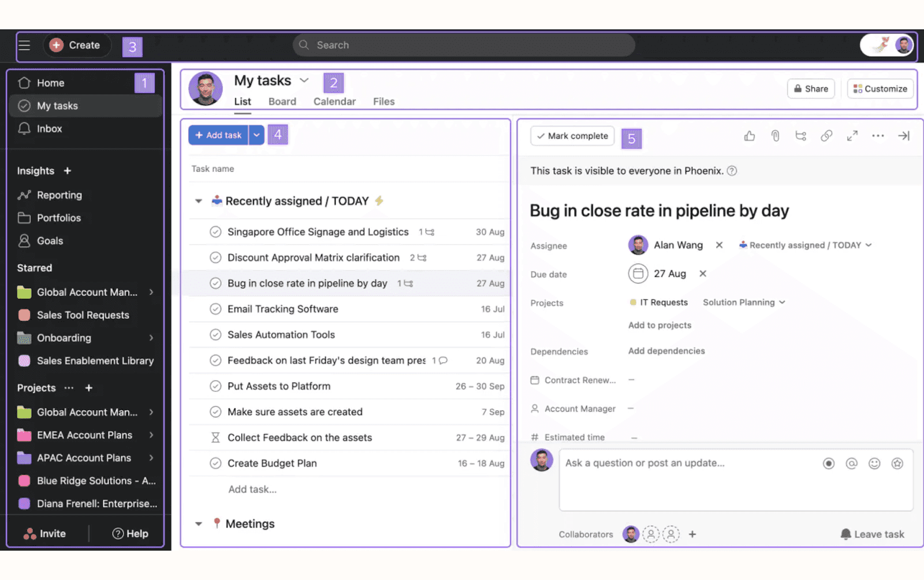
Task: Check off the Email Tracking Software task
Action: point(216,308)
